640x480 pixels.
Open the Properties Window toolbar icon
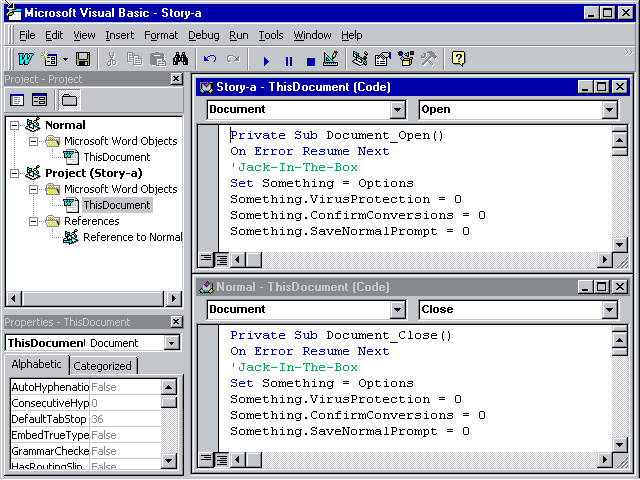click(x=383, y=59)
